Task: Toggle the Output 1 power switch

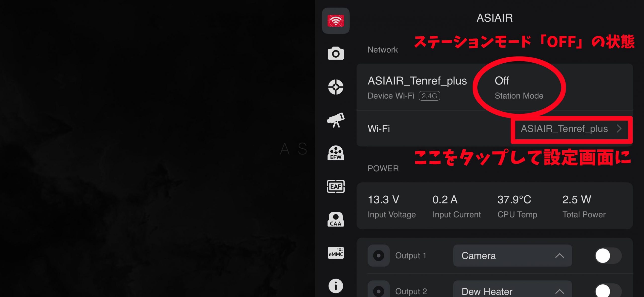Action: tap(608, 256)
